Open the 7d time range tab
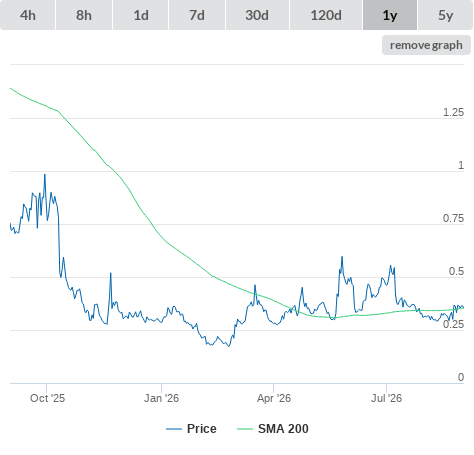The image size is (474, 455). [x=197, y=15]
